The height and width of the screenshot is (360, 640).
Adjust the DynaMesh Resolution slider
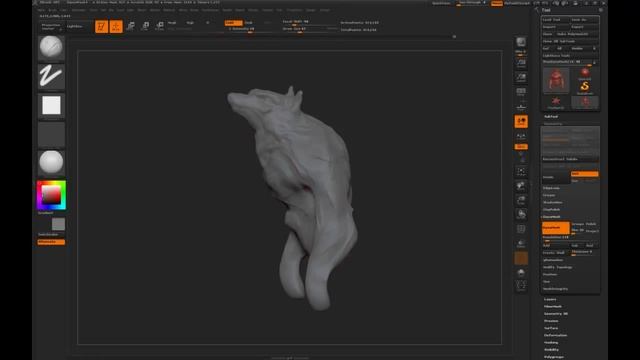pyautogui.click(x=570, y=238)
